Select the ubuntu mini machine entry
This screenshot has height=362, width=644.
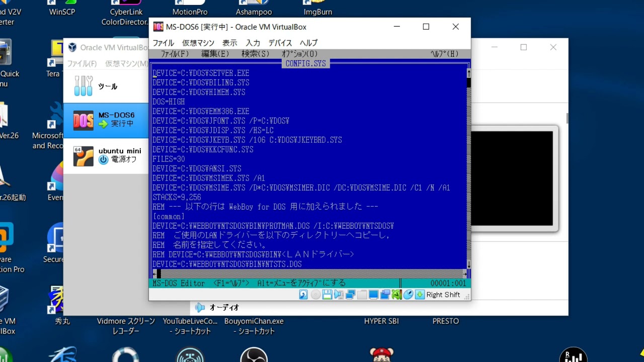click(106, 155)
